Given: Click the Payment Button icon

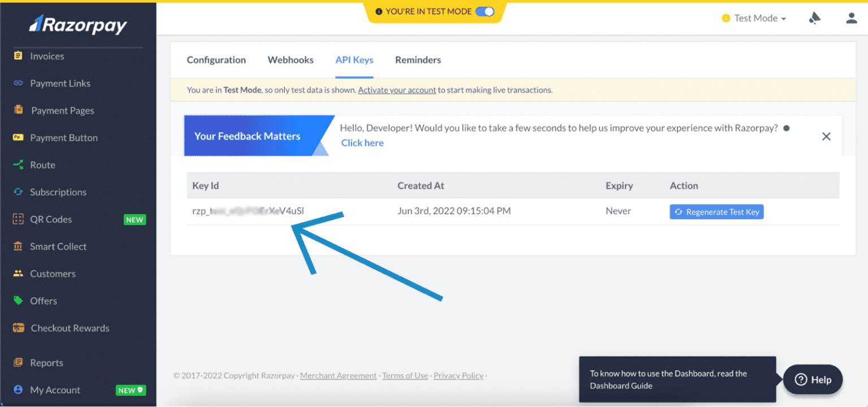Looking at the screenshot, I should point(18,137).
